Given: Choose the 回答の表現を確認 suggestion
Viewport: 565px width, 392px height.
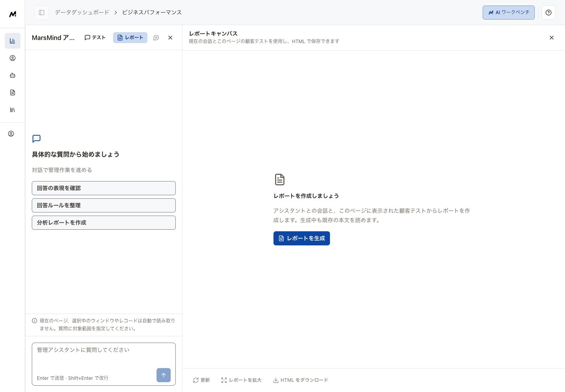Looking at the screenshot, I should 104,188.
